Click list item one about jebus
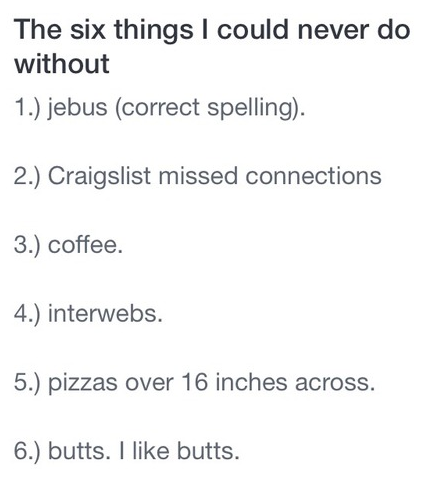 coord(159,108)
